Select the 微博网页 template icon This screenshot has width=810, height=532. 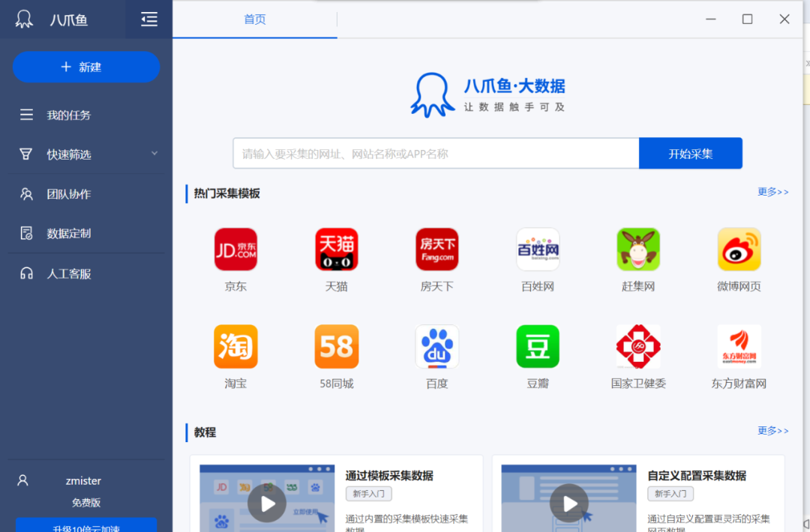click(739, 250)
